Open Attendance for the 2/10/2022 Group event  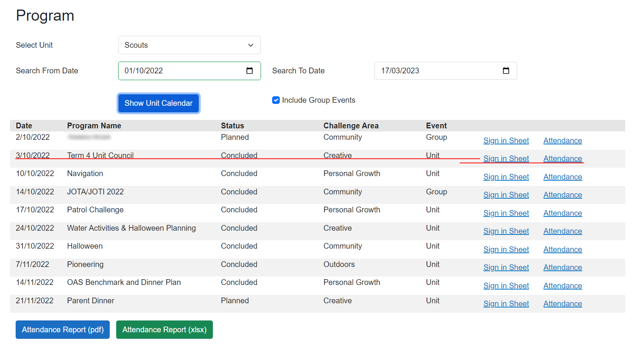[x=562, y=140]
